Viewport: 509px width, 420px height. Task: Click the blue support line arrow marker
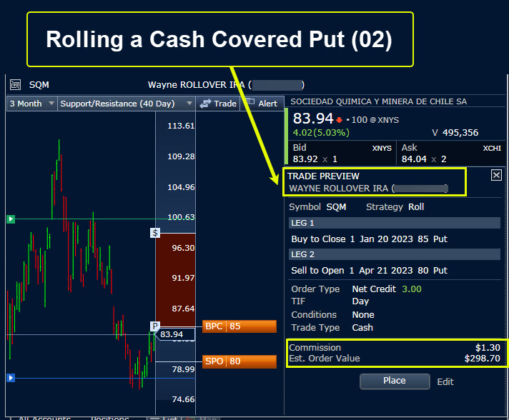click(10, 377)
